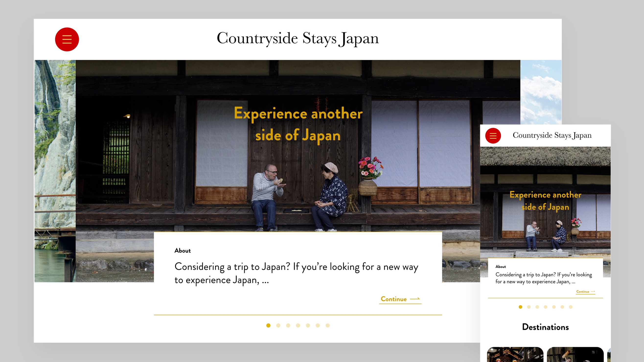Screen dimensions: 644x362
Task: Click mobile teaser text Considering a trip to Japan
Action: point(544,278)
